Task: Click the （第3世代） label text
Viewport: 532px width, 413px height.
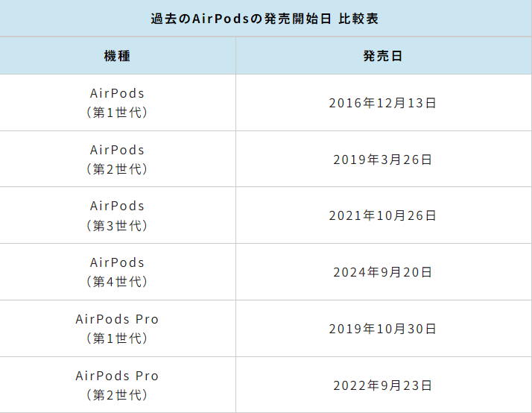Action: coord(118,225)
